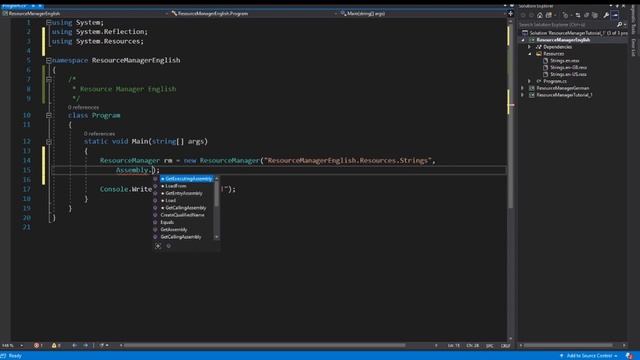Viewport: 640px width, 360px height.
Task: Expand the Program.cs node
Action: point(530,81)
